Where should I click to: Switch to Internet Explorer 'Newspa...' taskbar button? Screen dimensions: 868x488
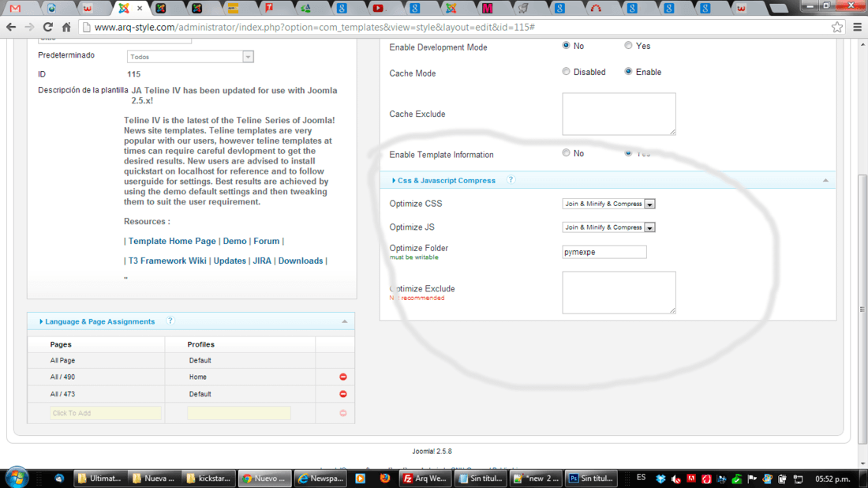(x=321, y=478)
